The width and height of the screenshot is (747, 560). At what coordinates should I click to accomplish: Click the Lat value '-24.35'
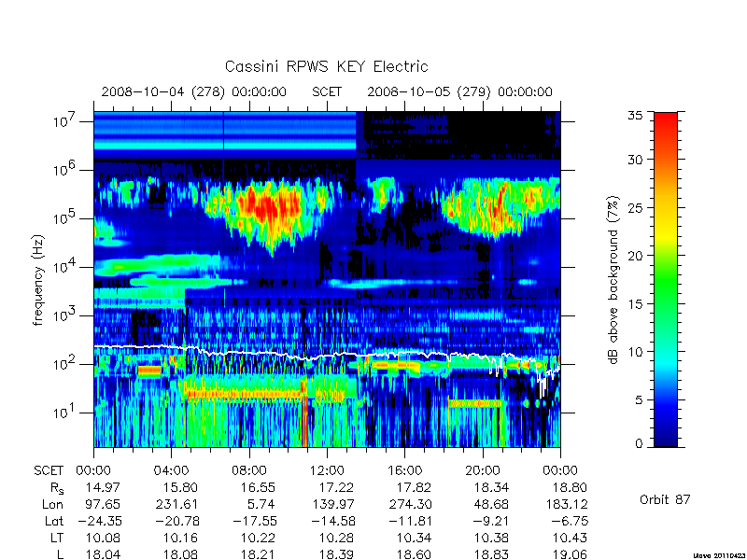point(99,521)
